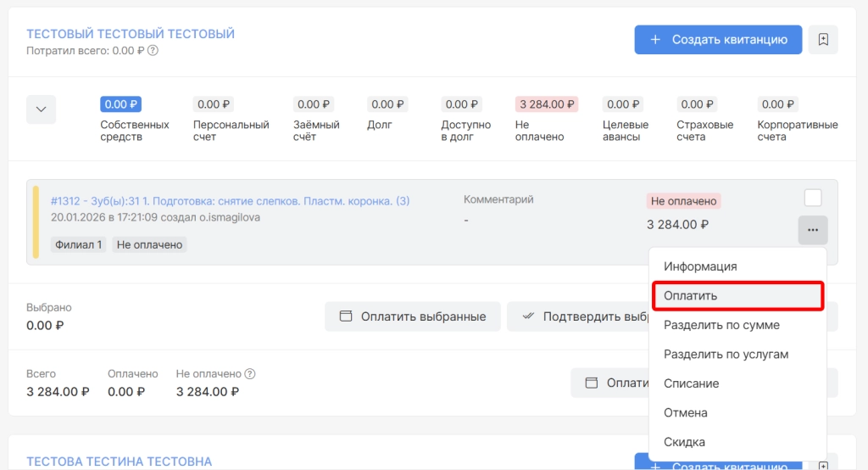This screenshot has width=868, height=470.
Task: Select Отмена from the menu
Action: pyautogui.click(x=686, y=412)
